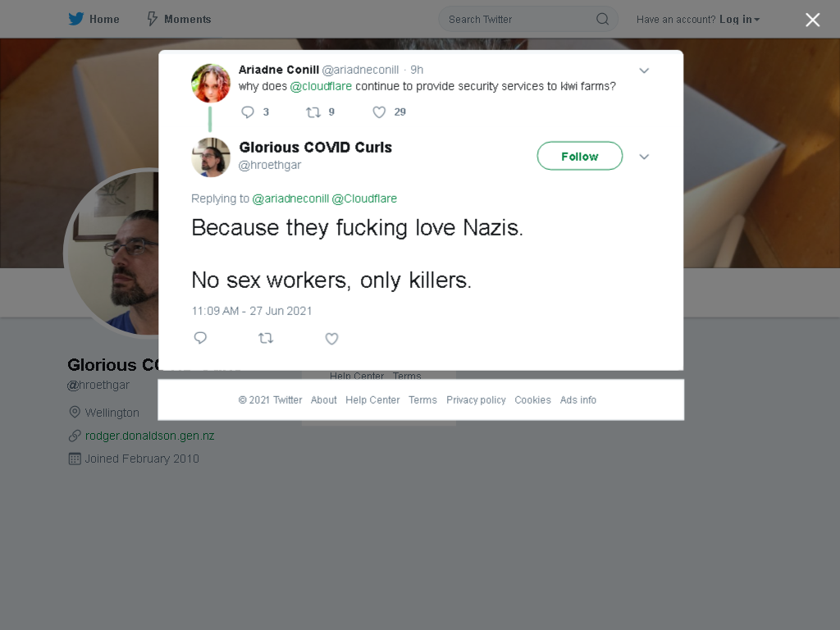
Task: Reply to Ariadne Conill's tweet
Action: tap(248, 112)
